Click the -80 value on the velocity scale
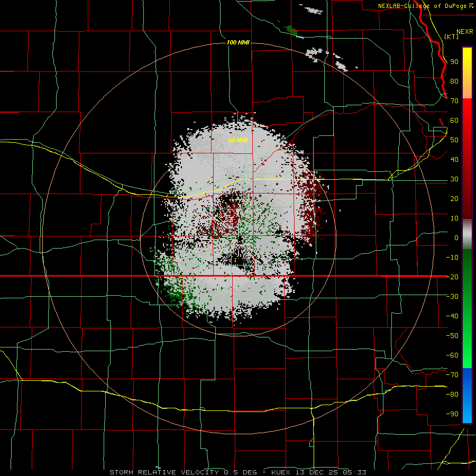Viewport: 476px width, 476px height. point(452,395)
